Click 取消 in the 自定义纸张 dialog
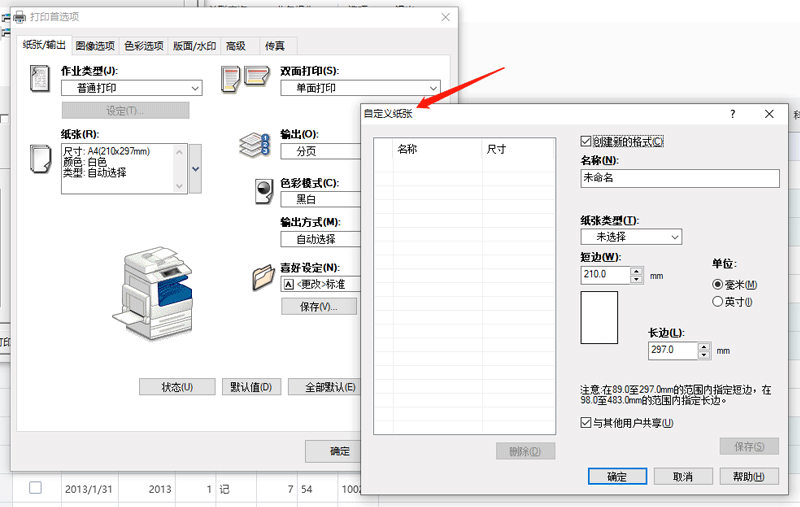Screen dimensions: 800x507 point(683,476)
